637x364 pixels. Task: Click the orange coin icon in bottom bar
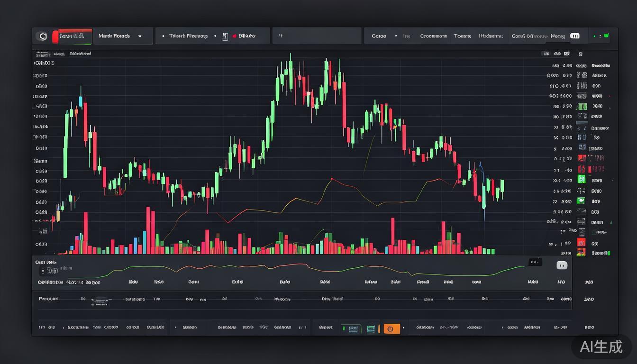coord(391,328)
